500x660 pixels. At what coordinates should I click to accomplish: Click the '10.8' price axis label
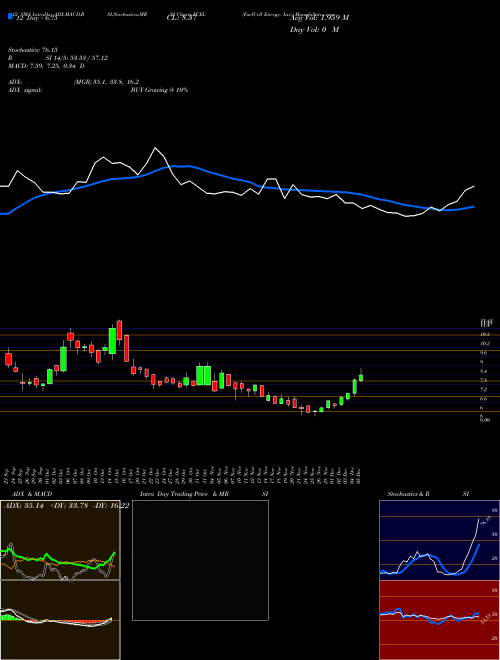click(x=485, y=334)
